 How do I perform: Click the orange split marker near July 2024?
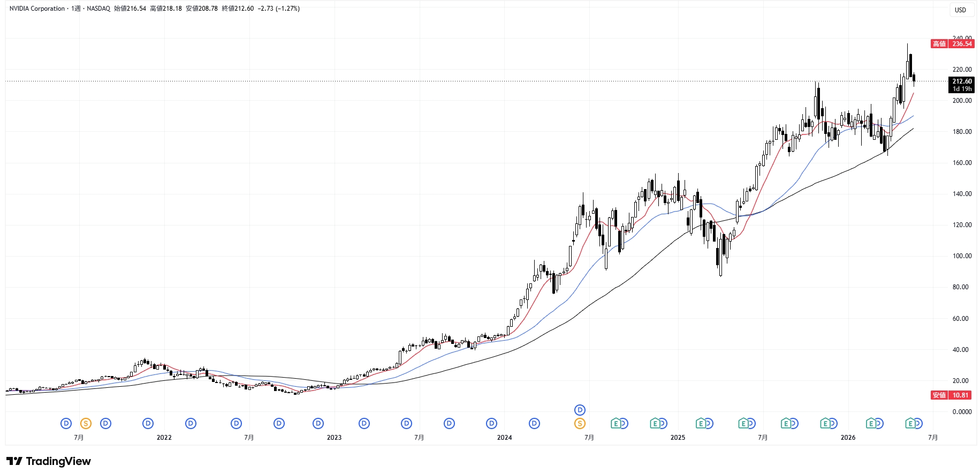[580, 424]
